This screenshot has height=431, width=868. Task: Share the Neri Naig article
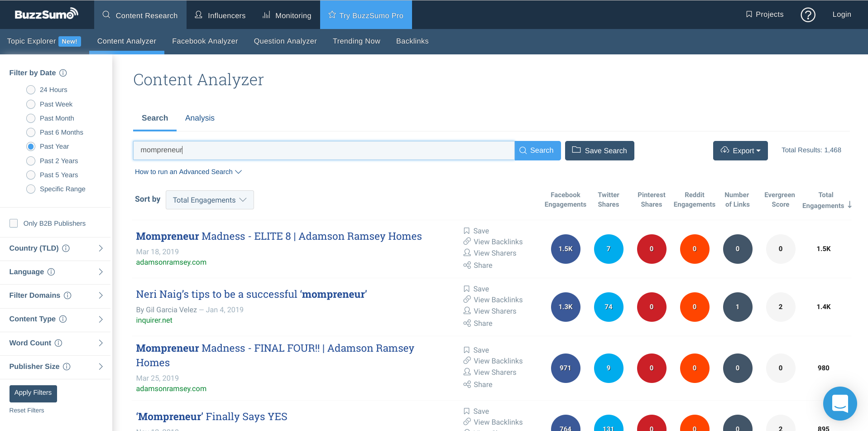(478, 323)
